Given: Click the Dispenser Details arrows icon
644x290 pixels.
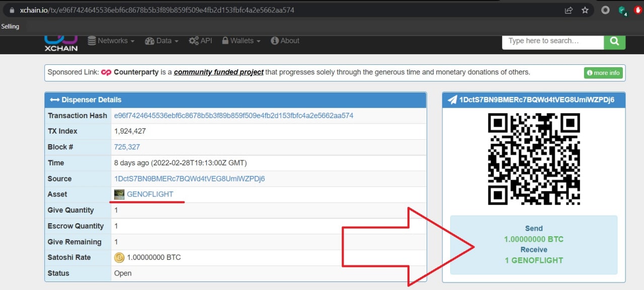Looking at the screenshot, I should tap(55, 100).
